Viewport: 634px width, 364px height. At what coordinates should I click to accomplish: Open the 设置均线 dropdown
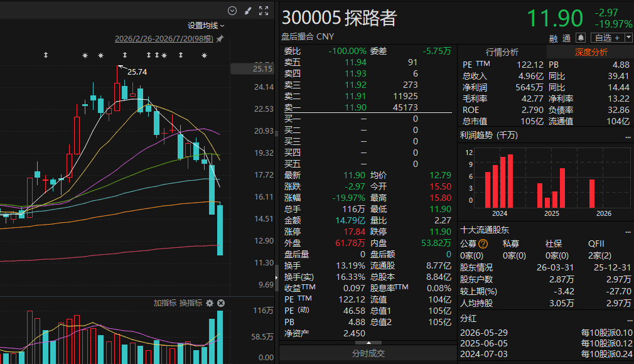click(x=206, y=26)
